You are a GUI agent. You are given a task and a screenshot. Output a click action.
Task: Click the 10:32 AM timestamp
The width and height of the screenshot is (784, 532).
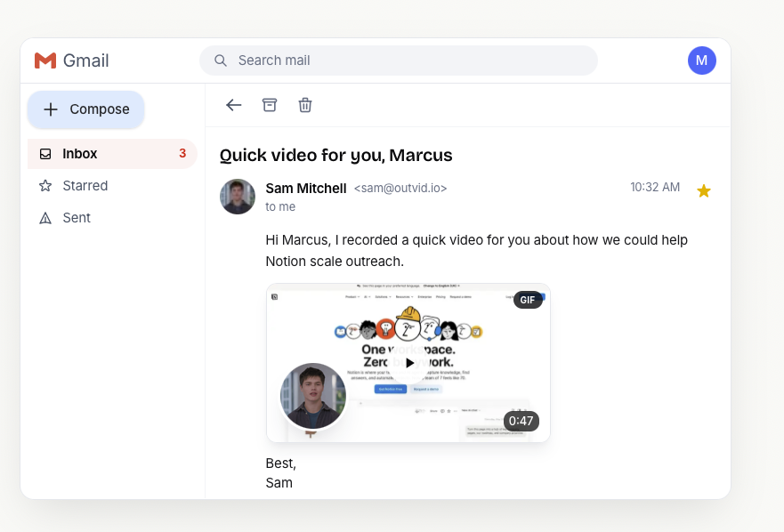(655, 187)
